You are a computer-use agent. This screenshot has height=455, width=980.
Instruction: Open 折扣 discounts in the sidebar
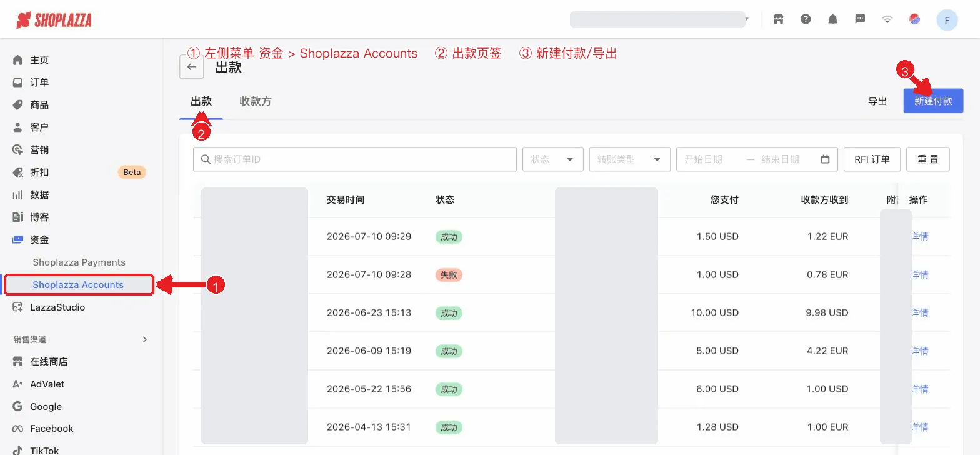(39, 172)
